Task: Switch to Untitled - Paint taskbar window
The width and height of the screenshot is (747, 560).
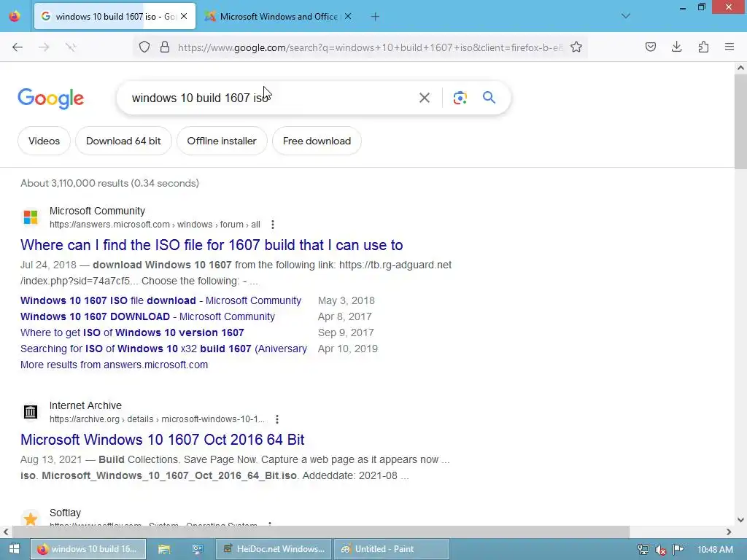Action: click(392, 549)
